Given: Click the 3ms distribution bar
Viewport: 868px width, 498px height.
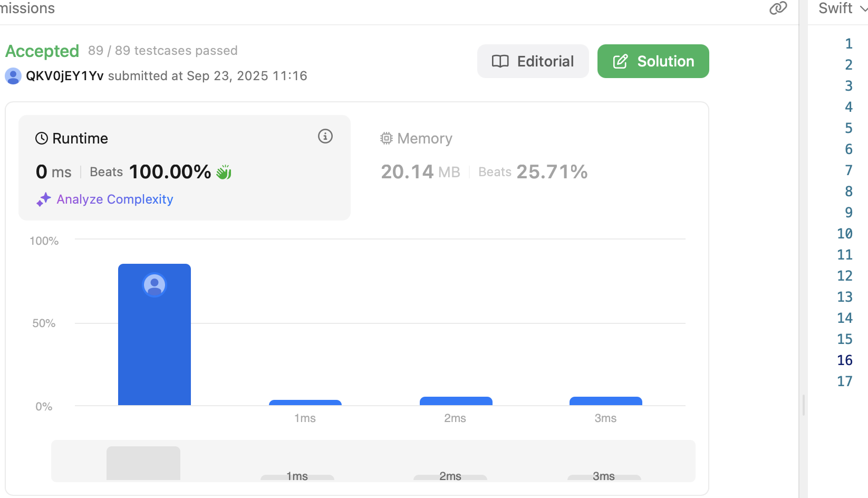Looking at the screenshot, I should tap(605, 401).
